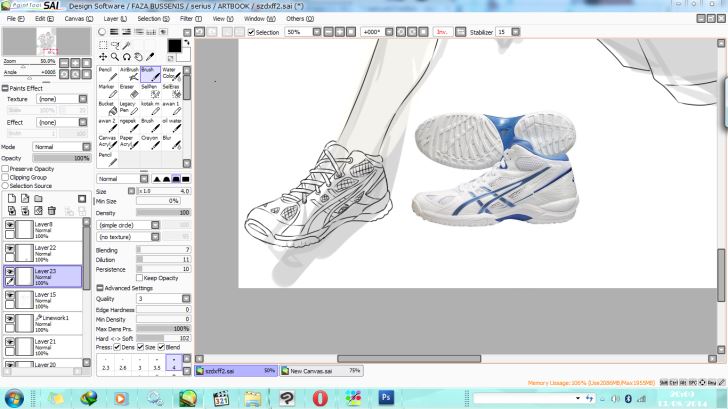Open the Quality dropdown
Viewport: 728px width, 409px height.
coord(186,299)
